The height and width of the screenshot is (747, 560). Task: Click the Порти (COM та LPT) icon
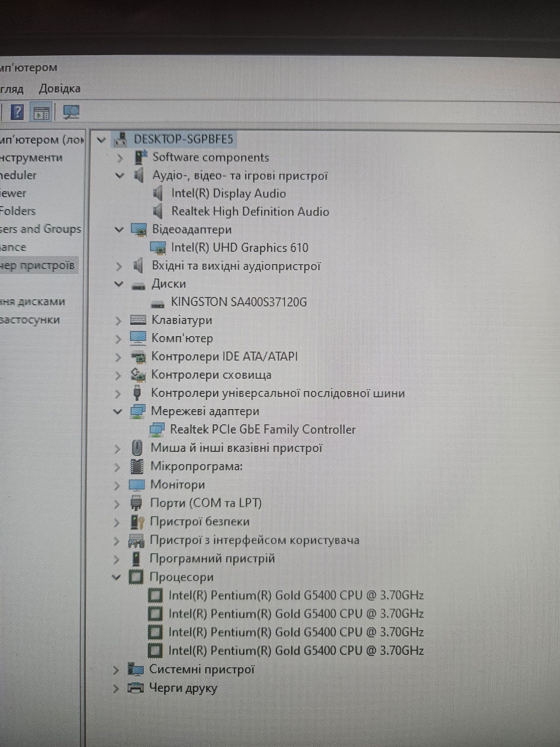point(136,503)
